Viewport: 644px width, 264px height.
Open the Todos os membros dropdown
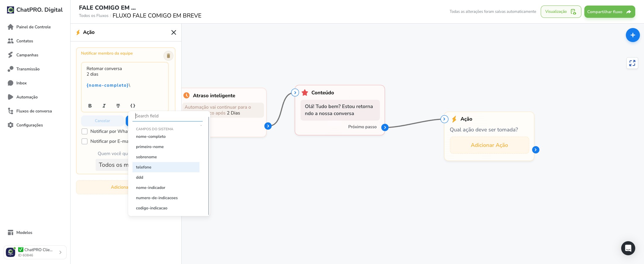coord(112,165)
